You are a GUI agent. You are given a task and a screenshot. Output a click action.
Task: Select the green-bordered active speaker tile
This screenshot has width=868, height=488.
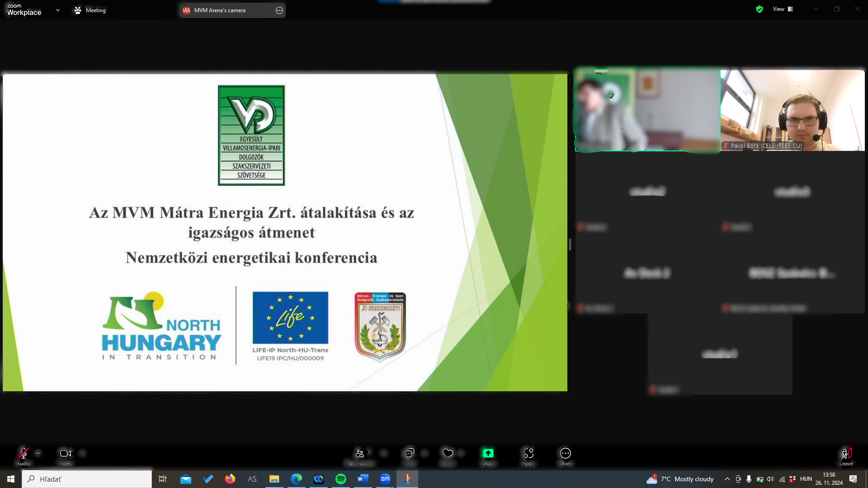click(x=647, y=110)
